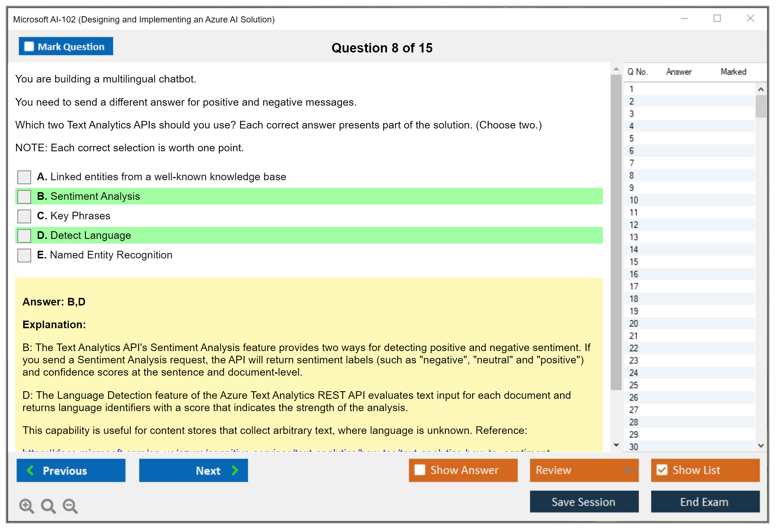Click the zoom in magnifier icon
This screenshot has width=778, height=532.
[x=26, y=506]
